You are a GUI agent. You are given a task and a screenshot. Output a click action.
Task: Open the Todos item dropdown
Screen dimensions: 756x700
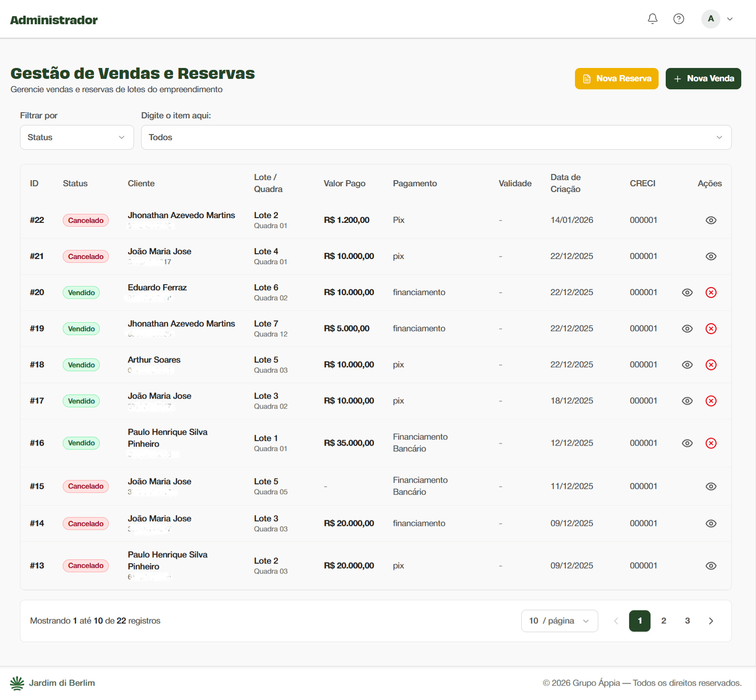pyautogui.click(x=436, y=137)
